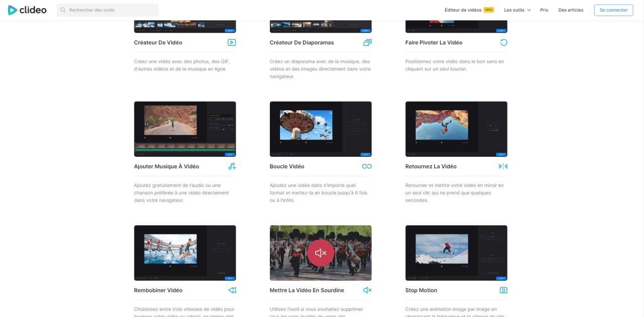Open the Éditeur de vidéos menu
This screenshot has width=644, height=317.
pyautogui.click(x=462, y=10)
